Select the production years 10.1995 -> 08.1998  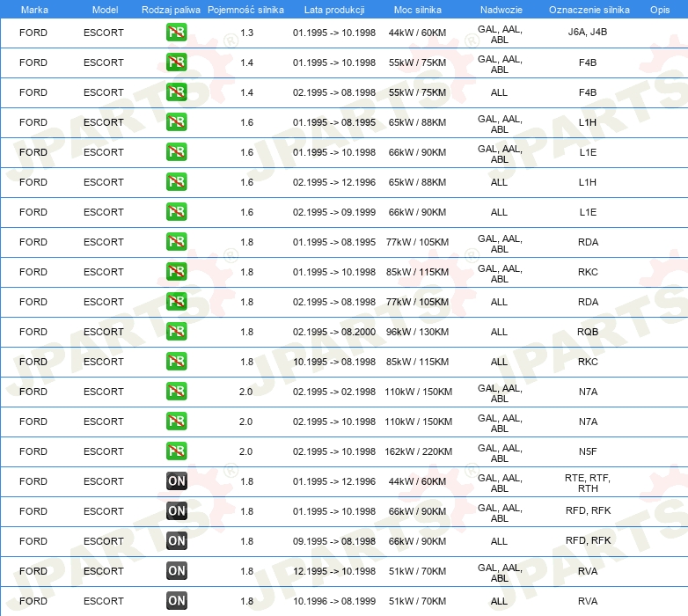tap(334, 362)
